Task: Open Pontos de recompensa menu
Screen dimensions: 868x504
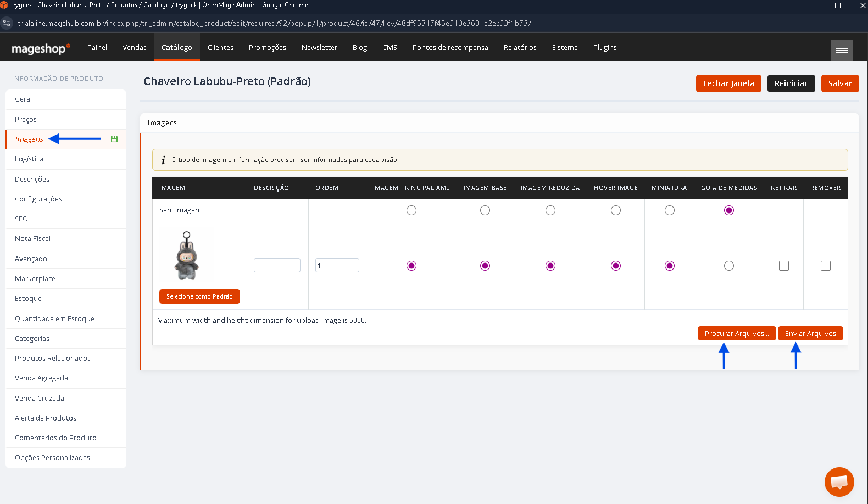Action: click(x=450, y=48)
